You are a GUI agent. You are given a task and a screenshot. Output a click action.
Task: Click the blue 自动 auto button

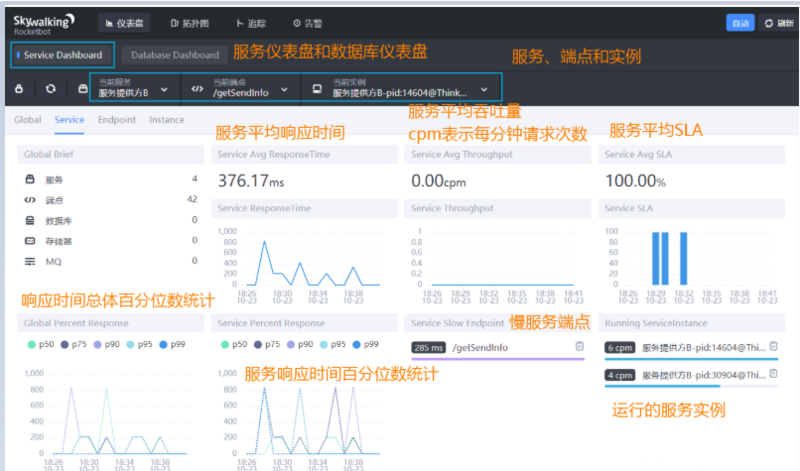(x=740, y=22)
